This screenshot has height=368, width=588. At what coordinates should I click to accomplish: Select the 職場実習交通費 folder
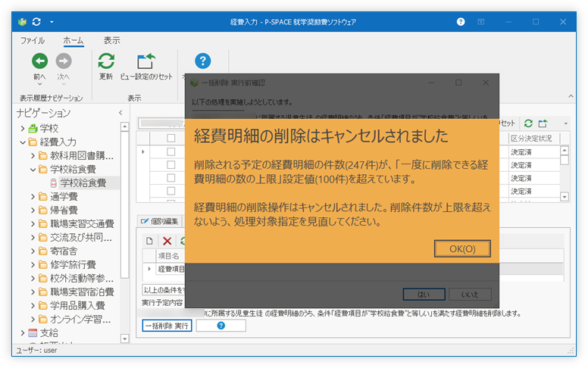82,223
